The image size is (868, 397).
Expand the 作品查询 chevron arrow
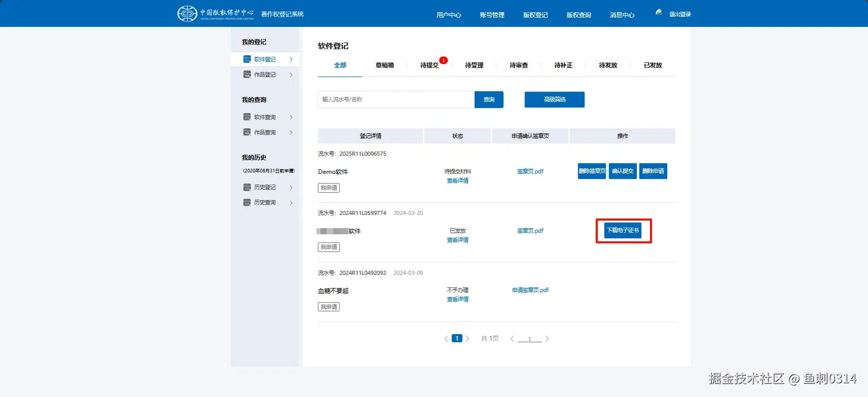tap(291, 132)
